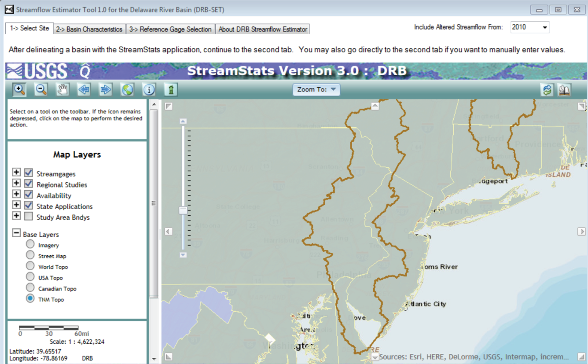Minimize the DRB-SET window

point(539,9)
